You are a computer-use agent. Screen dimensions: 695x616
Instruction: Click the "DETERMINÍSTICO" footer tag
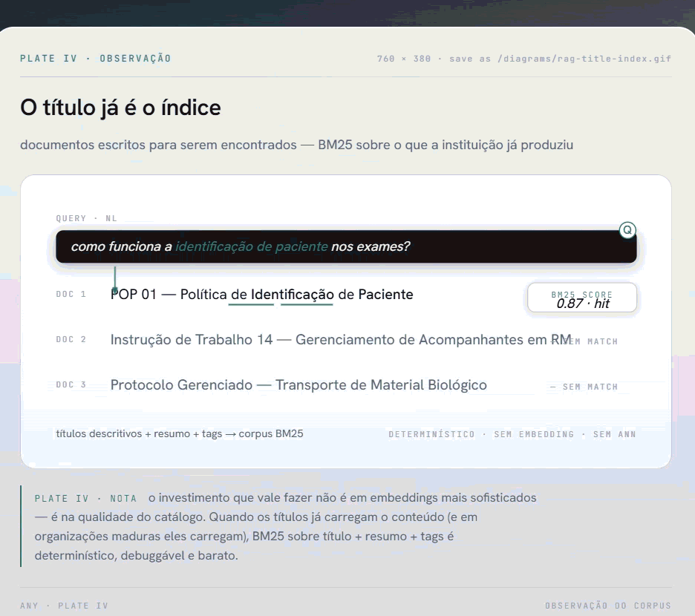click(431, 434)
